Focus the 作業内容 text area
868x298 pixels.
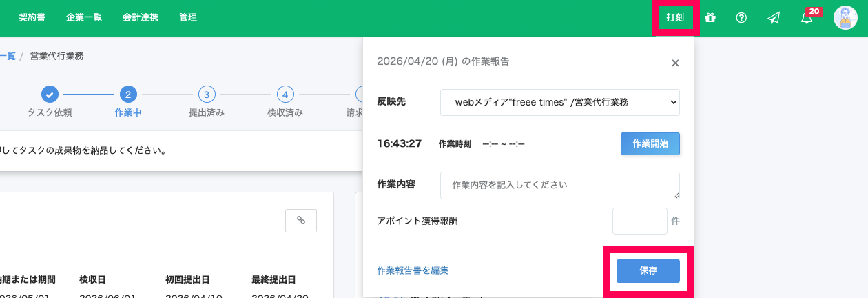point(560,186)
